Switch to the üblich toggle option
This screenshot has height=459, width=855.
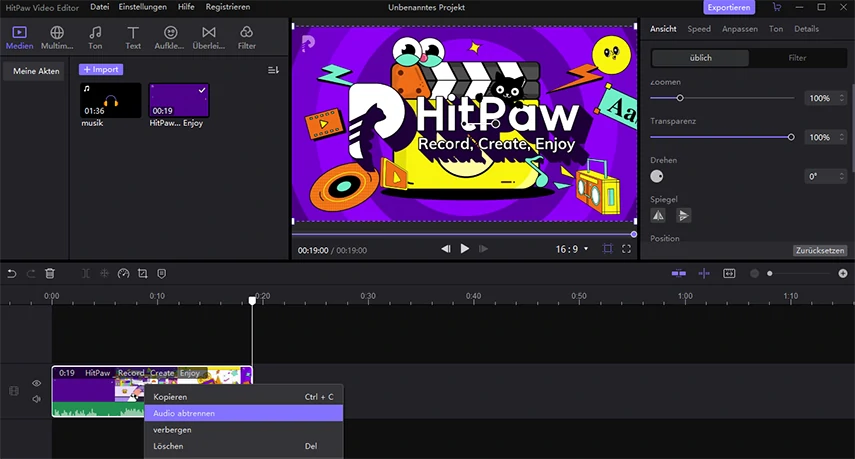pos(701,58)
